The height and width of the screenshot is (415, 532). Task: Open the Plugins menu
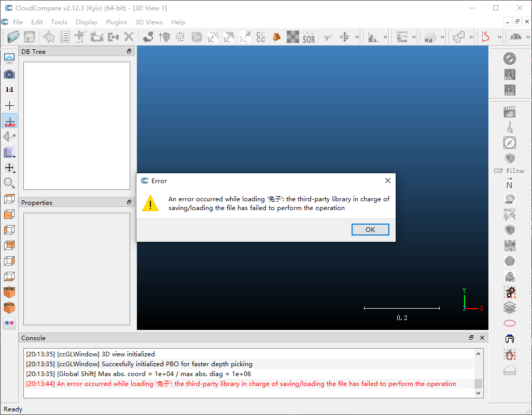(116, 22)
